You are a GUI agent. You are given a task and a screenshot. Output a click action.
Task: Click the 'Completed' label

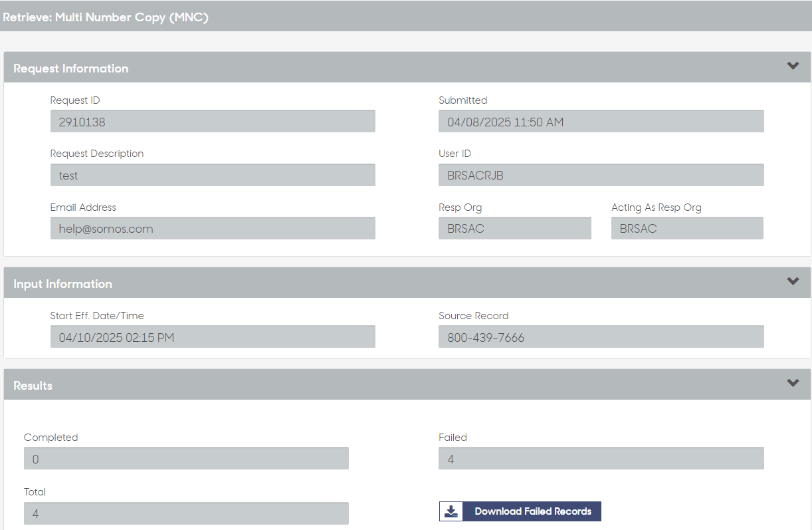coord(51,438)
